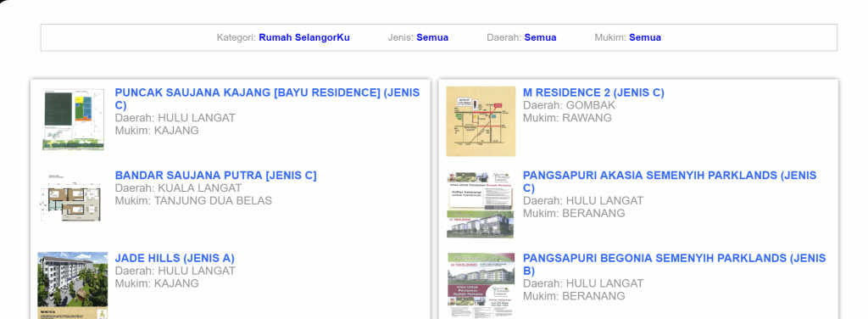Change the Kategori filter Rumah SelangorKu

(304, 37)
